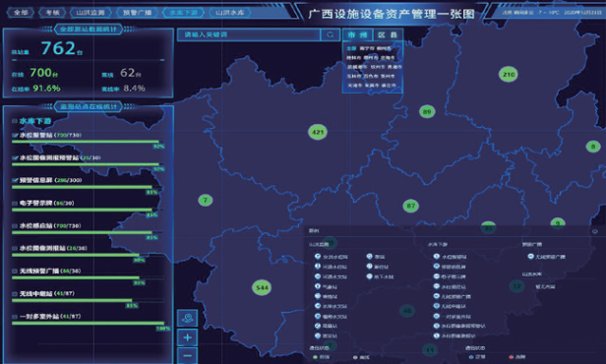Click the search magnifier icon
This screenshot has height=364, width=606.
click(x=331, y=34)
